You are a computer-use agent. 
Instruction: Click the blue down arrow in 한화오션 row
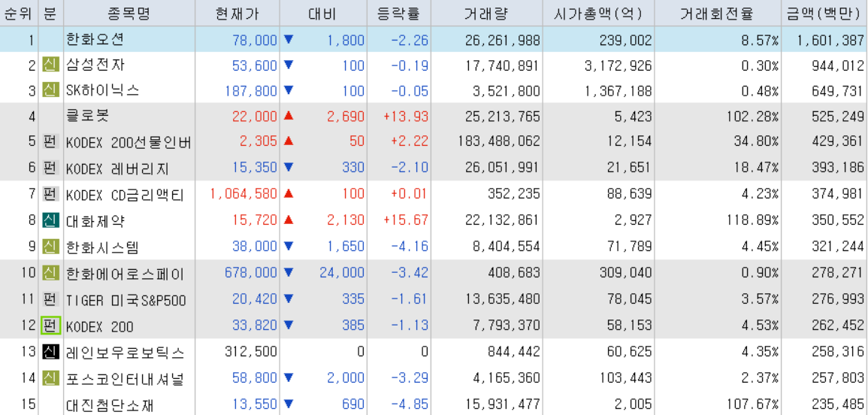[x=288, y=39]
